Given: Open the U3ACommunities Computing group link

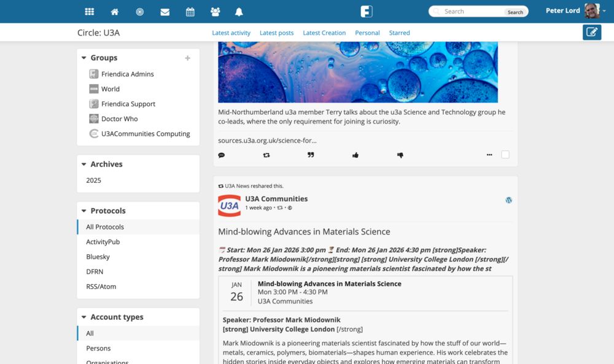Looking at the screenshot, I should pos(146,134).
